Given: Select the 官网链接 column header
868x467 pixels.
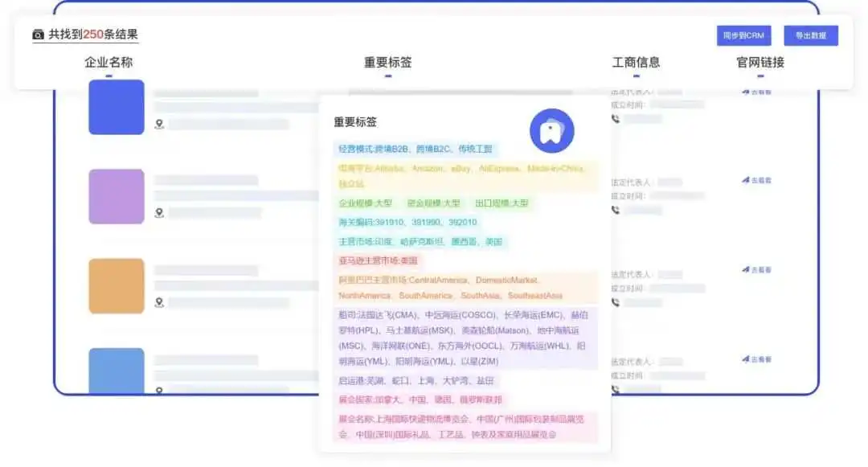Looking at the screenshot, I should [760, 62].
